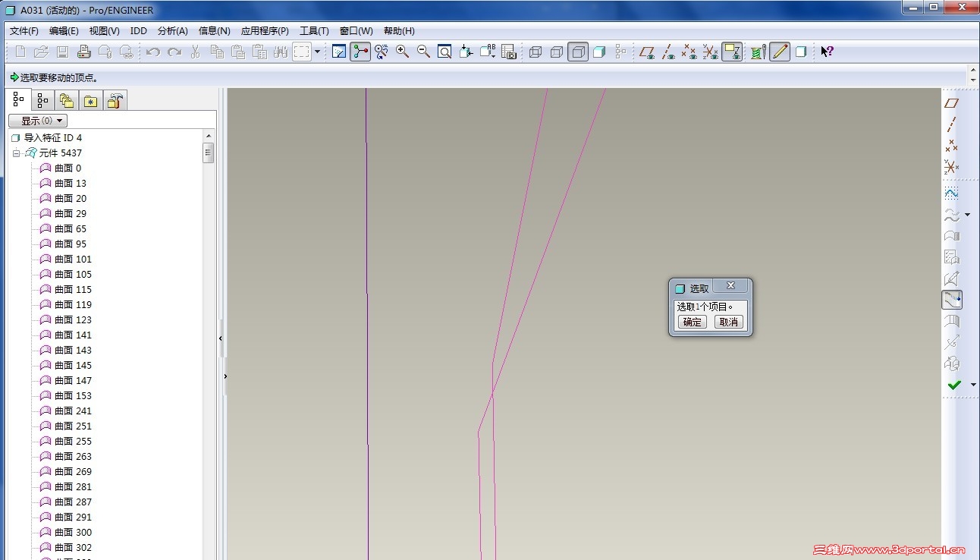The width and height of the screenshot is (980, 560).
Task: Click the datum point tool in right toolbar
Action: pos(951,146)
